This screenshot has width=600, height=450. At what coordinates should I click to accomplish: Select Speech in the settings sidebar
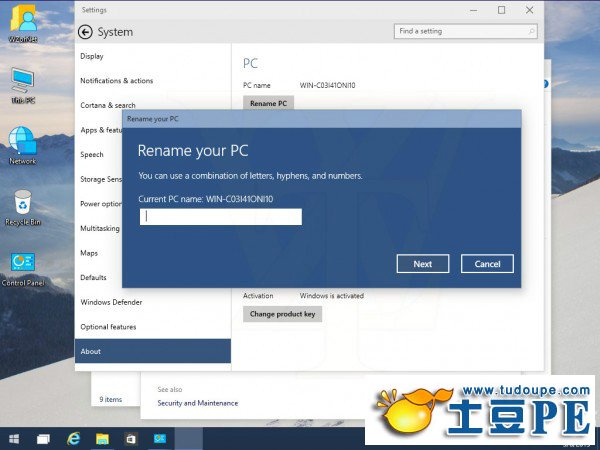92,155
